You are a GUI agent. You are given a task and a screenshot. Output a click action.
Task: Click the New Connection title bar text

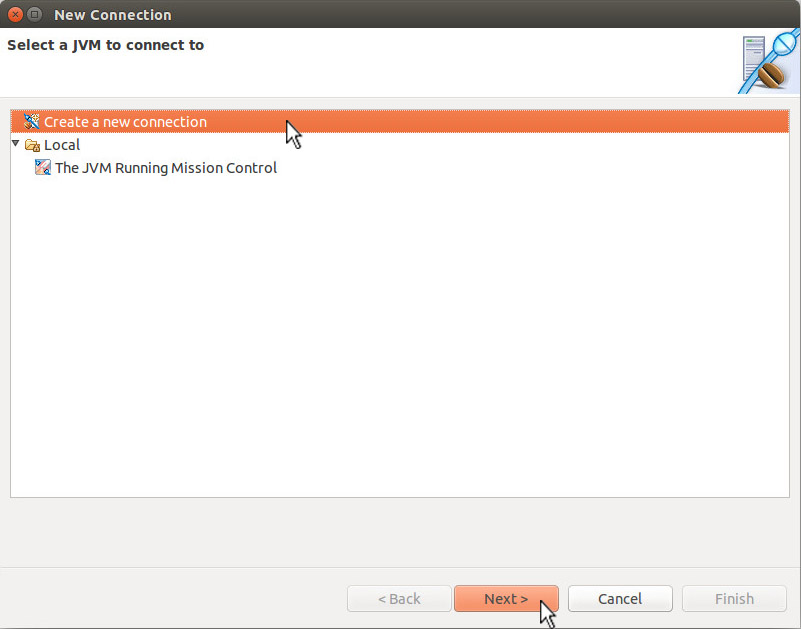[x=113, y=15]
